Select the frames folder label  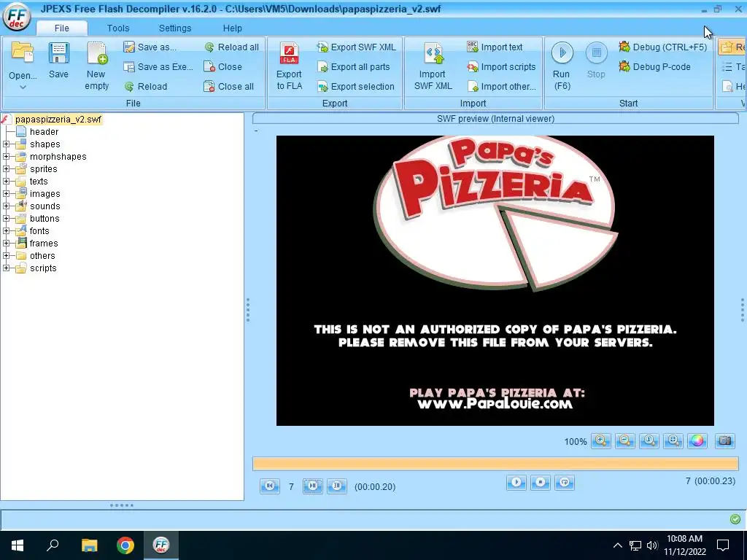[43, 244]
